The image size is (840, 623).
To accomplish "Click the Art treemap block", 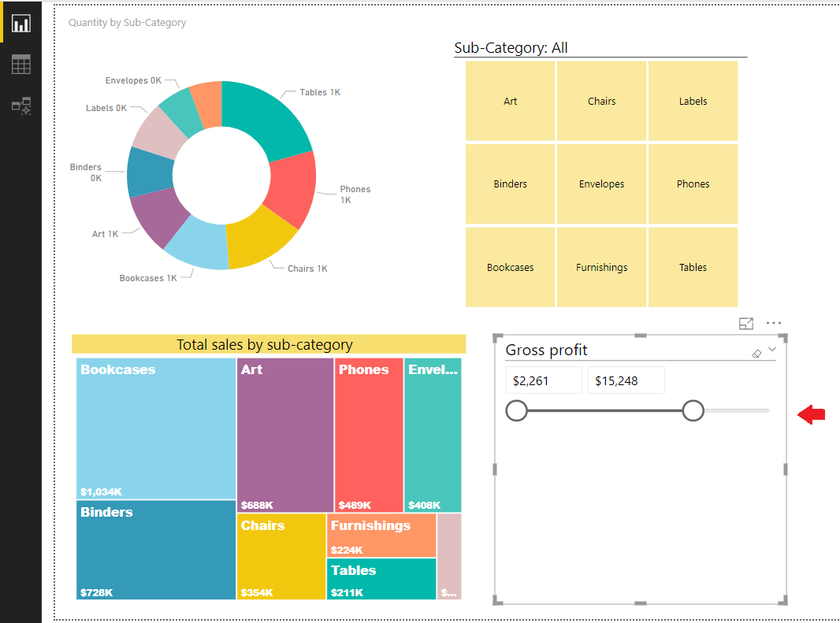I will tap(285, 435).
